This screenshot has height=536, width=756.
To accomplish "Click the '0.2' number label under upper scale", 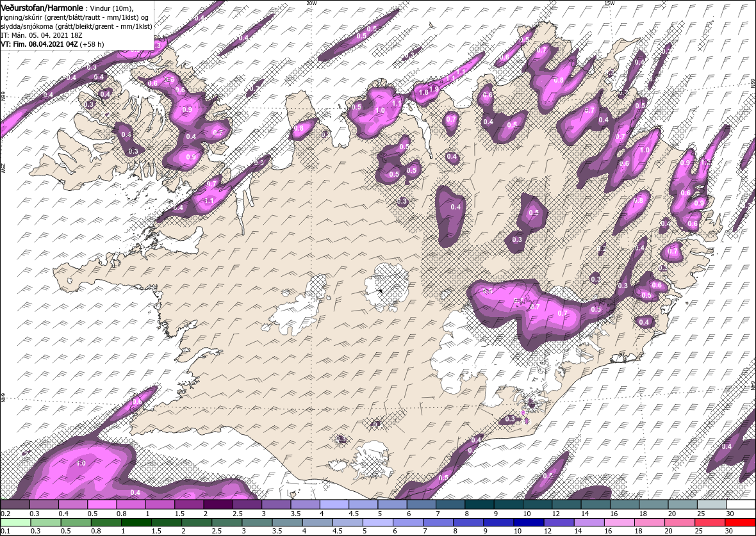I will pos(5,514).
